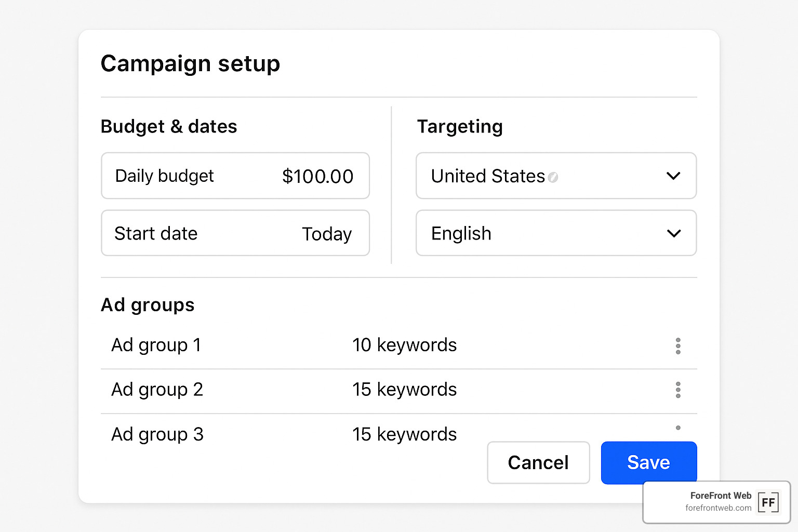Viewport: 798px width, 532px height.
Task: Click the edit icon beside United States
Action: (553, 177)
